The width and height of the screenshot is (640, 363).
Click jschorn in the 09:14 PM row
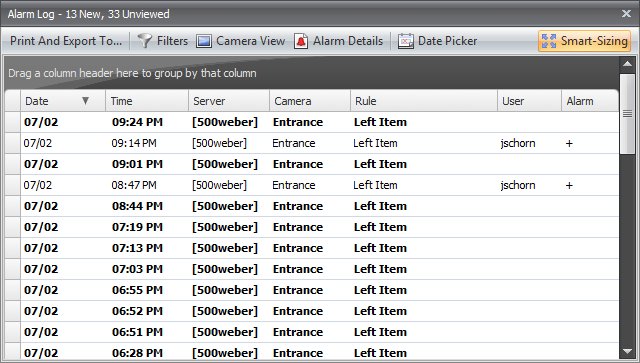pos(518,143)
